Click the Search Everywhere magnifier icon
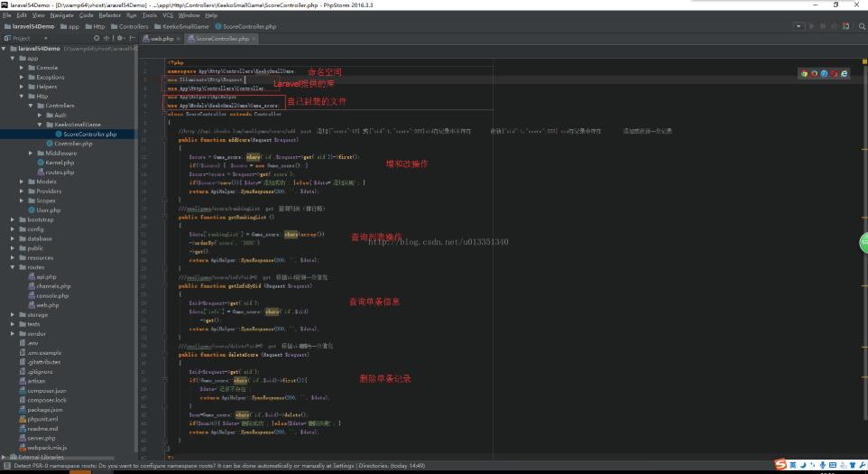The width and height of the screenshot is (868, 474). click(x=860, y=26)
